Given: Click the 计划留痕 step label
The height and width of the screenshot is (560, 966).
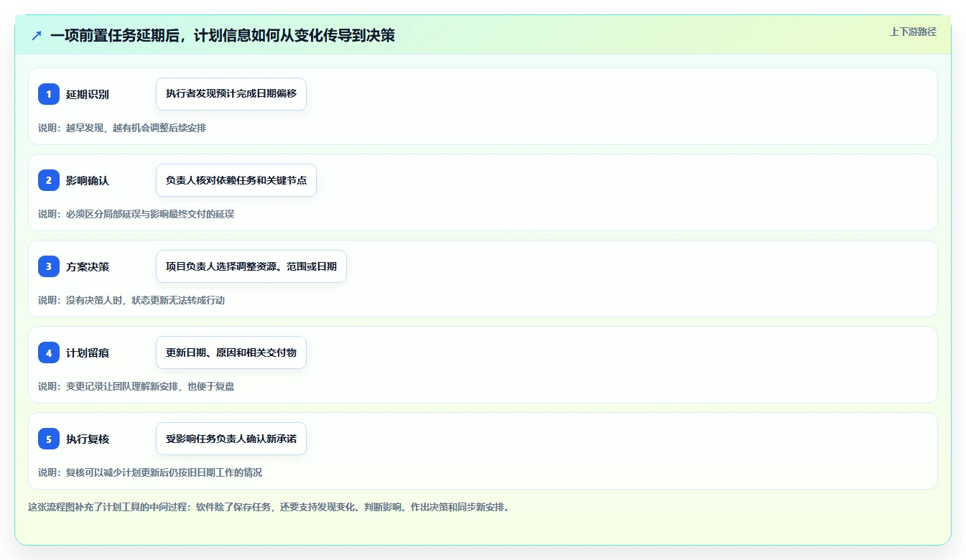Looking at the screenshot, I should pyautogui.click(x=88, y=353).
